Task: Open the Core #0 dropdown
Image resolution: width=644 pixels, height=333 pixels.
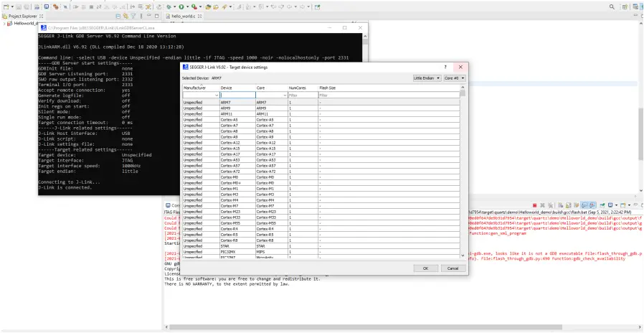Action: (x=455, y=78)
